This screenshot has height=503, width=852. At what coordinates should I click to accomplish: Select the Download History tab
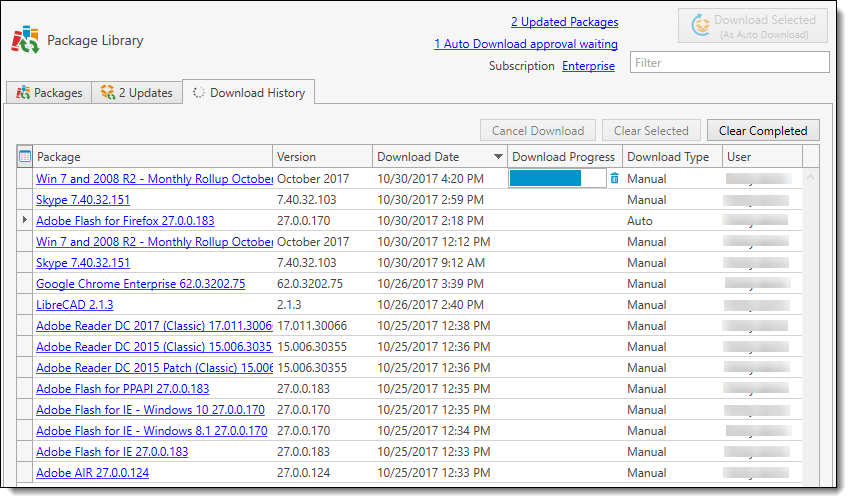(x=249, y=93)
